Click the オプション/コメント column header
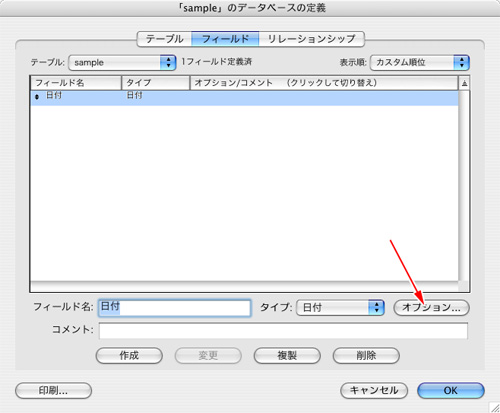Screen dimensions: 500x413 click(x=324, y=83)
